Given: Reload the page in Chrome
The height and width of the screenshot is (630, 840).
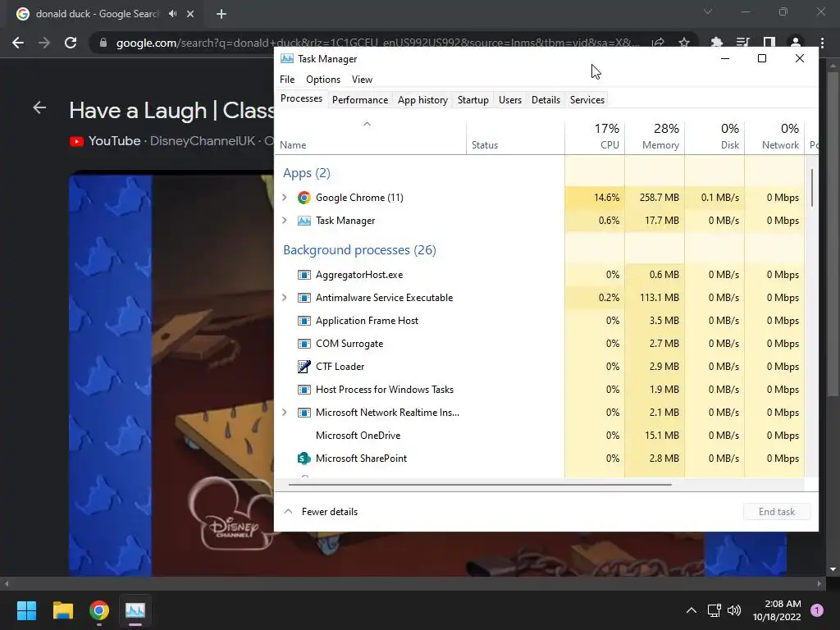Looking at the screenshot, I should (x=71, y=43).
